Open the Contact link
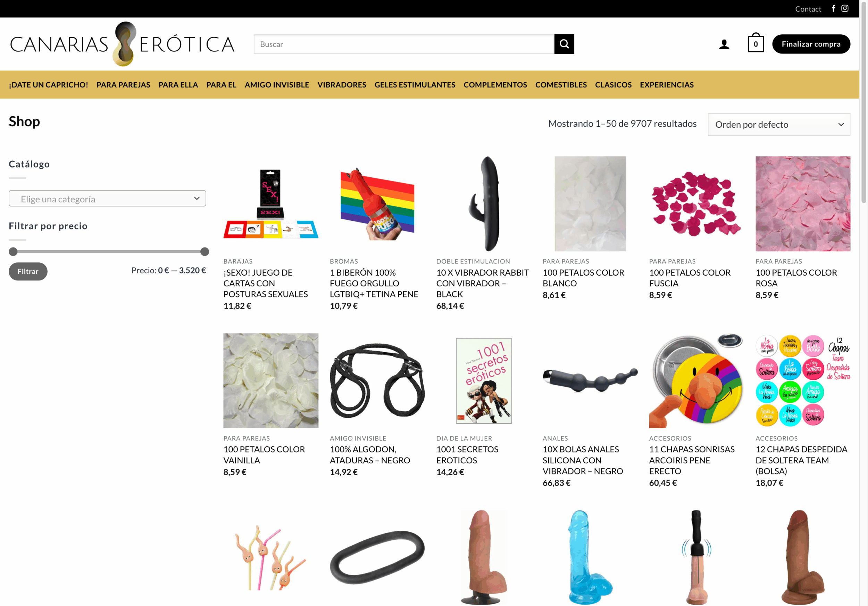Image resolution: width=868 pixels, height=606 pixels. (x=808, y=9)
